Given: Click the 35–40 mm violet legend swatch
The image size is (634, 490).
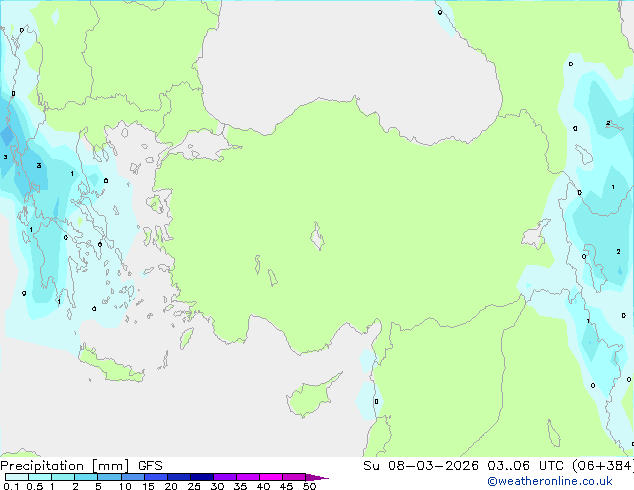Looking at the screenshot, I should tap(248, 477).
